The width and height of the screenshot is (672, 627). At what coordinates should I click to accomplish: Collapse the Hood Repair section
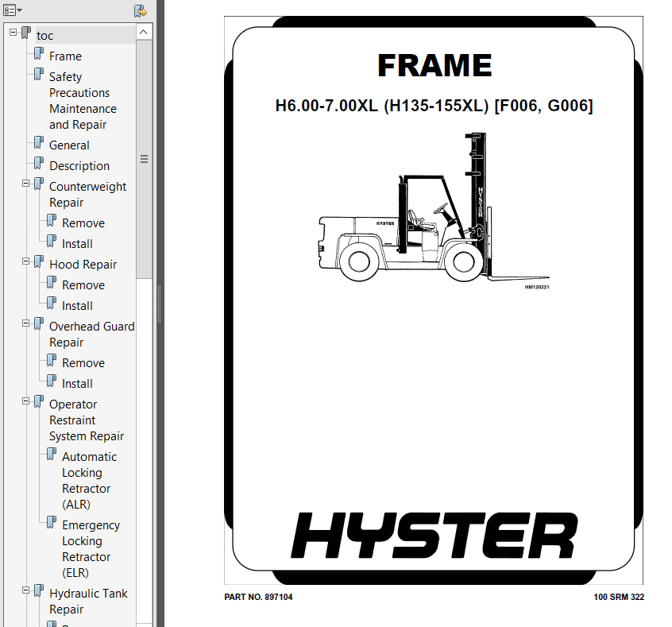pos(25,261)
